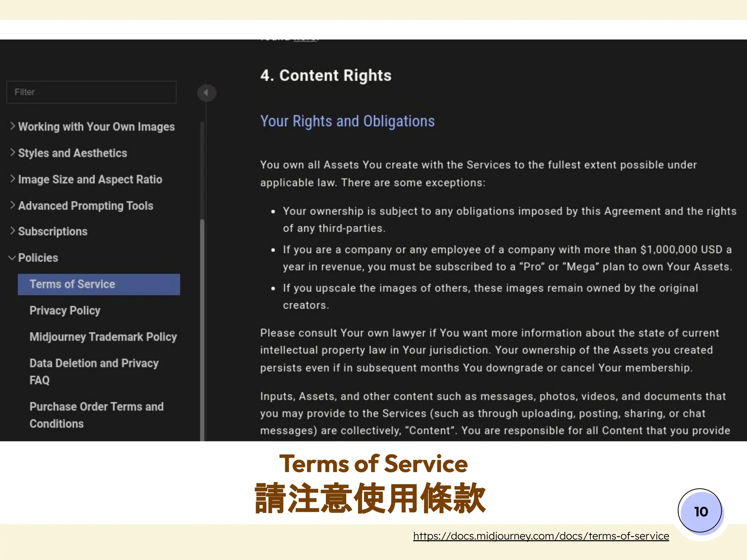Click the Your Rights and Obligations heading
The width and height of the screenshot is (747, 560).
(347, 121)
